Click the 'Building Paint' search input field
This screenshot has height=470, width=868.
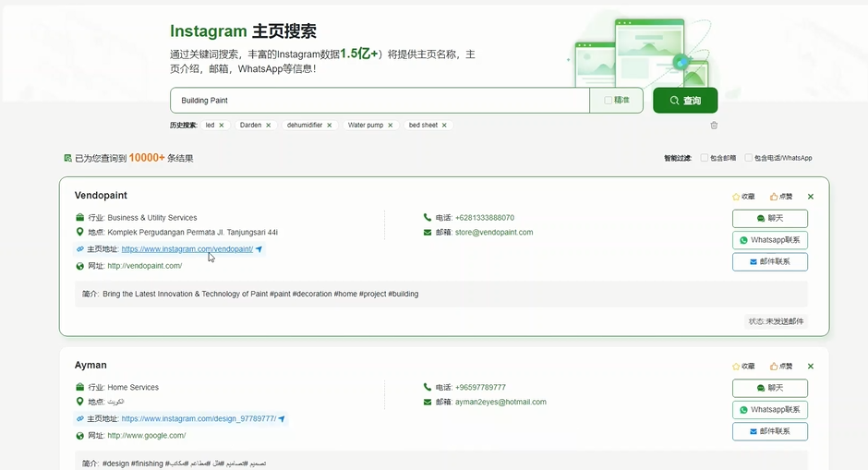(379, 101)
